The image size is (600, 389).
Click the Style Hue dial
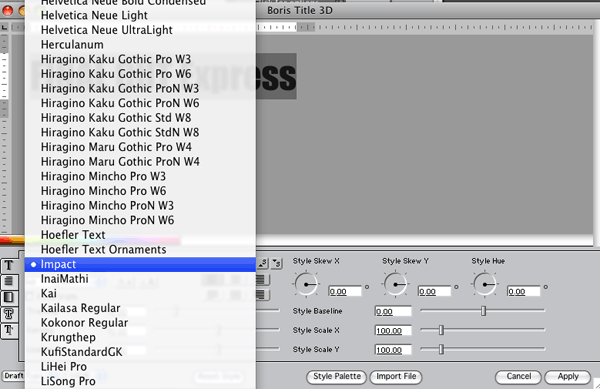click(485, 284)
